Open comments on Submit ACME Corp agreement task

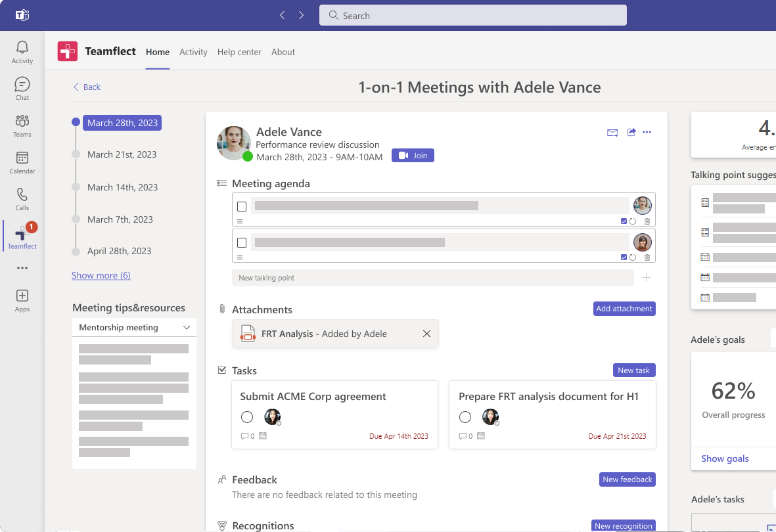244,435
